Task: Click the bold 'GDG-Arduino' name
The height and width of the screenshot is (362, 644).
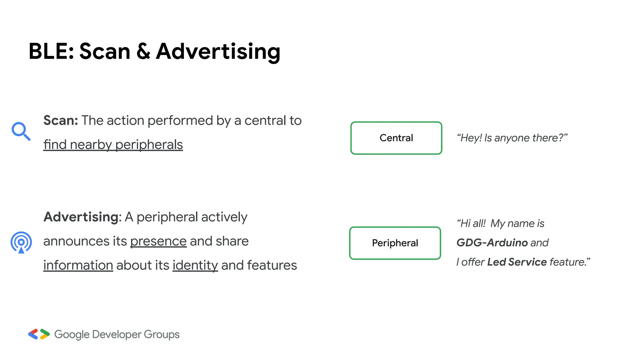Action: point(492,243)
